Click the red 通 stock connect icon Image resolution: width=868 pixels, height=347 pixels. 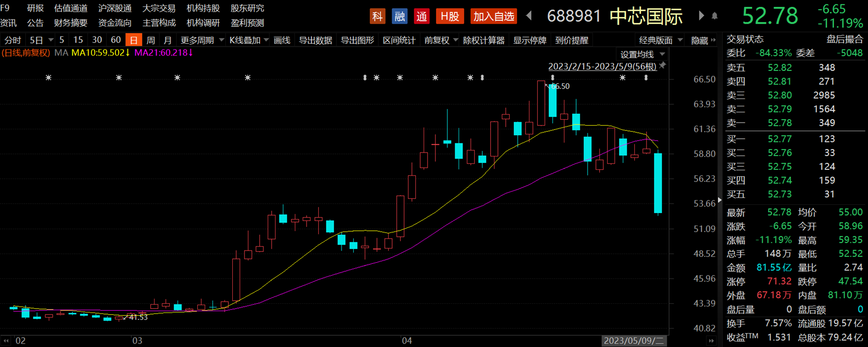click(422, 16)
